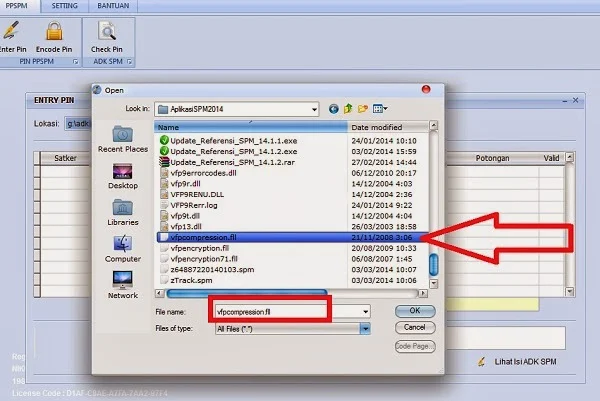The height and width of the screenshot is (401, 600).
Task: Jump to Desktop location
Action: [x=123, y=176]
